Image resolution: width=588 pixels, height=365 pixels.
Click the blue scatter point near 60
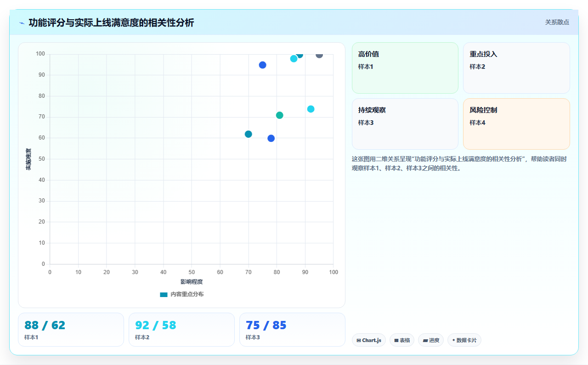(x=271, y=138)
